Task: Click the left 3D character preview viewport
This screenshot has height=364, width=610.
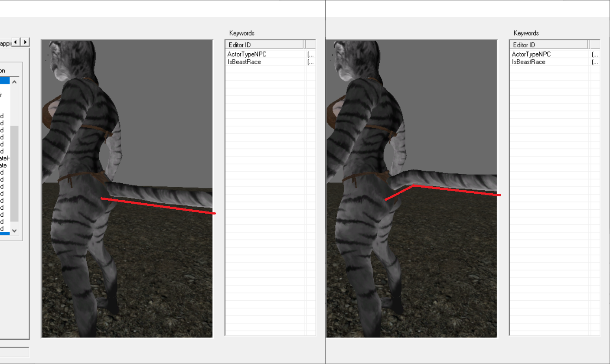Action: pyautogui.click(x=127, y=189)
